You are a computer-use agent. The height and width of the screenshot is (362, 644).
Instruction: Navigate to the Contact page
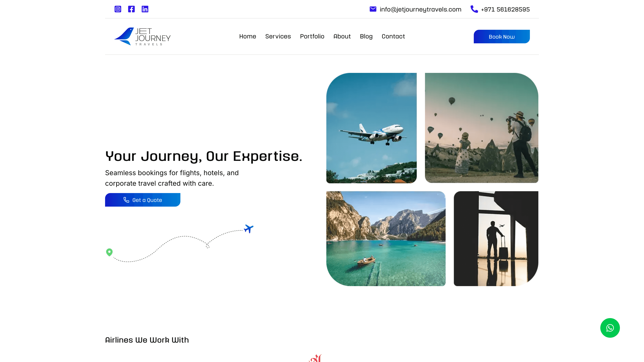point(393,36)
